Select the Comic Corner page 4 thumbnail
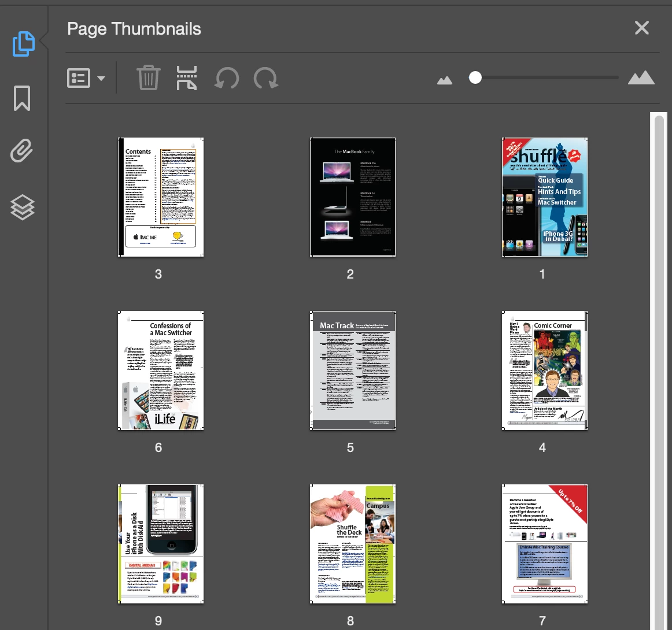This screenshot has height=630, width=672. click(545, 370)
